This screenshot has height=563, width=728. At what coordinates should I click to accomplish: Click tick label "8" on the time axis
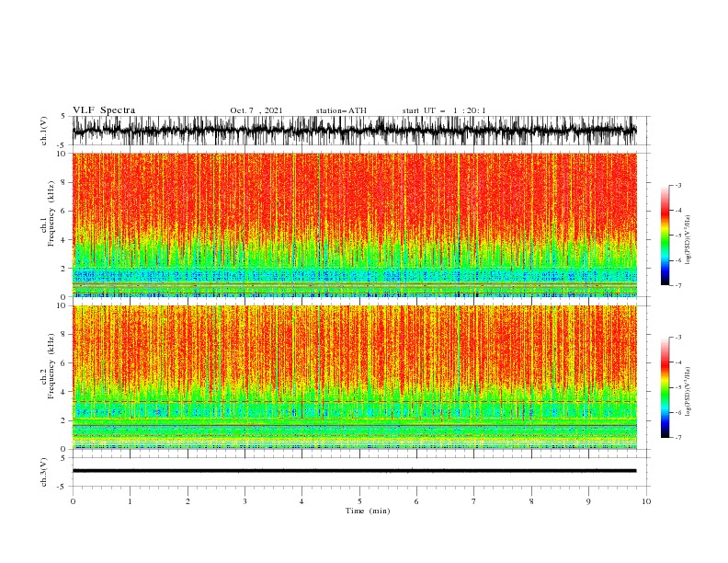531,501
